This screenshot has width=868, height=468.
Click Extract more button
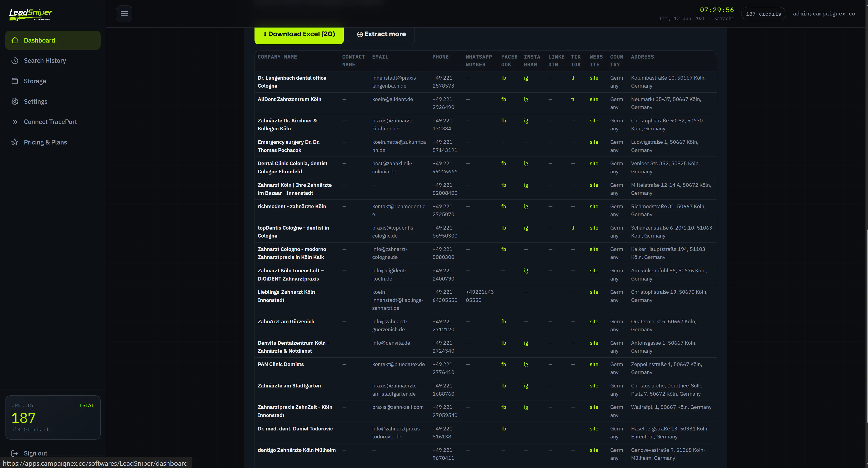coord(381,34)
